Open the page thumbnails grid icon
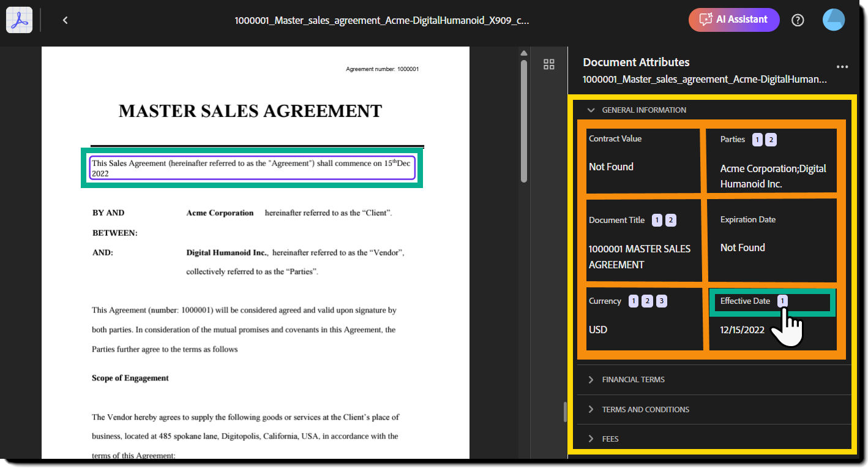 pos(548,64)
